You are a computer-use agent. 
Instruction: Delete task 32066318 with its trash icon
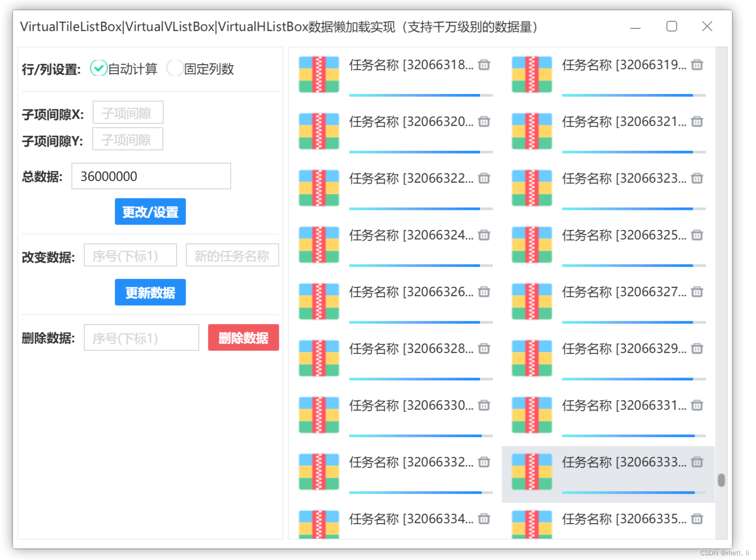pos(484,65)
